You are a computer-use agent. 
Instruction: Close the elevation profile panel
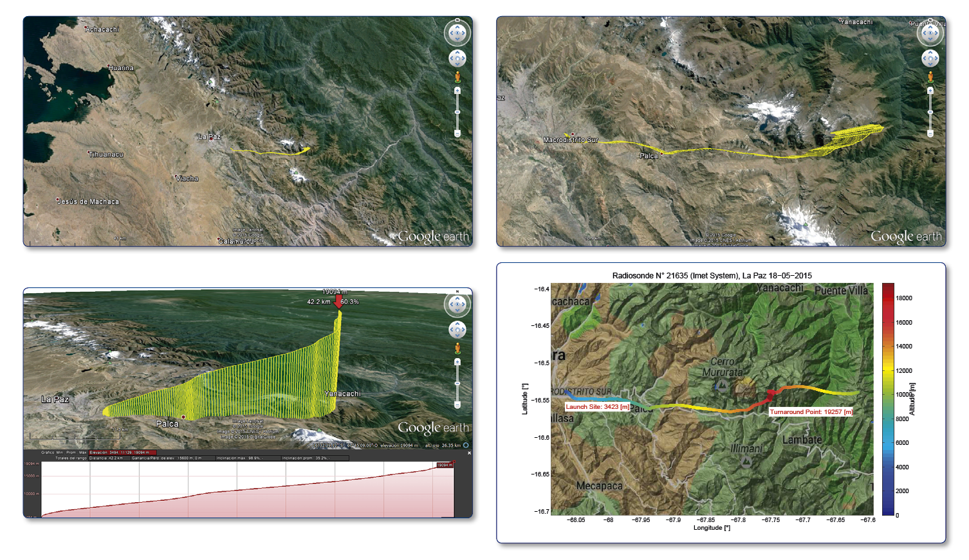[469, 453]
